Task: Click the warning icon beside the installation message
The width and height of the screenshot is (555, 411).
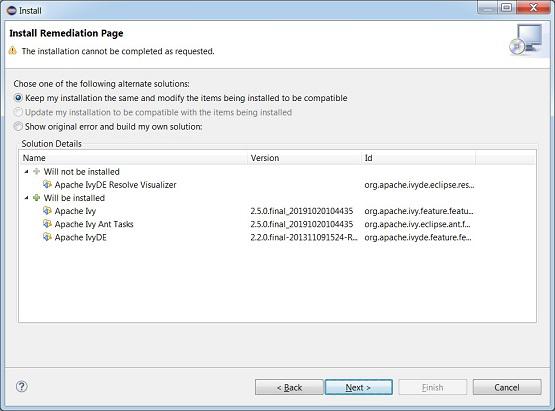Action: (12, 51)
